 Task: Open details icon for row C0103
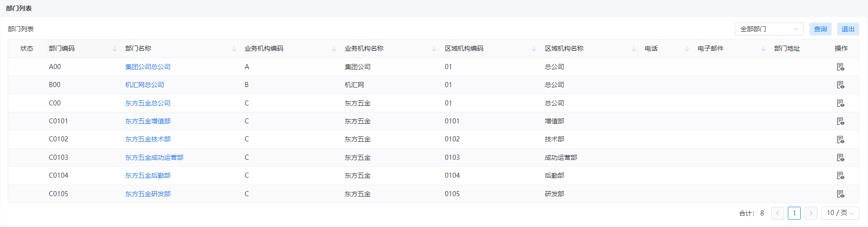coord(840,157)
